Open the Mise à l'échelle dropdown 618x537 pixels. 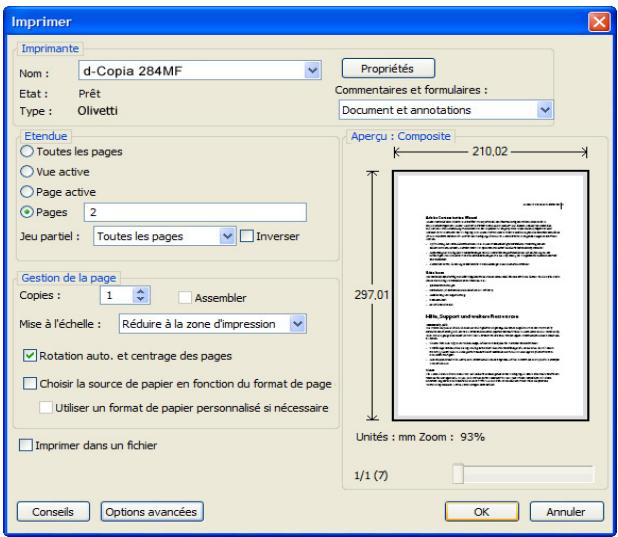[x=296, y=323]
